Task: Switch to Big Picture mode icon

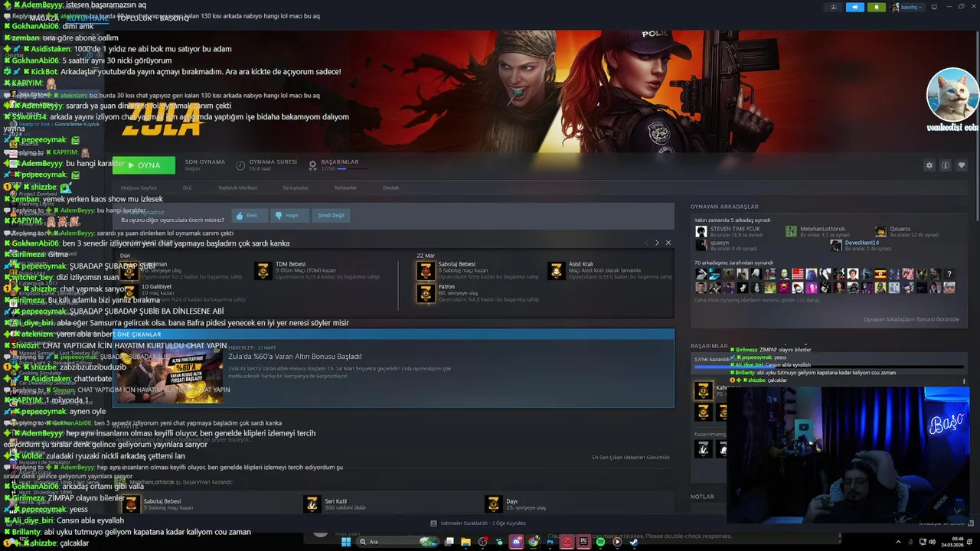Action: click(x=933, y=7)
